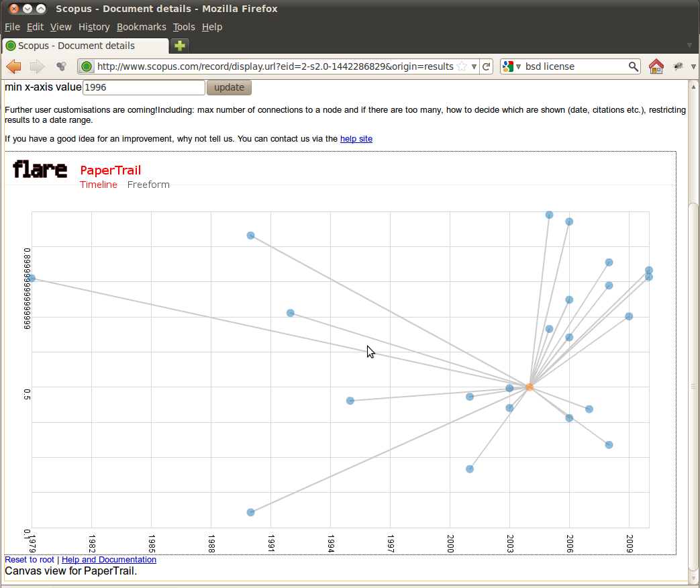Click the URL address bar text

[275, 66]
